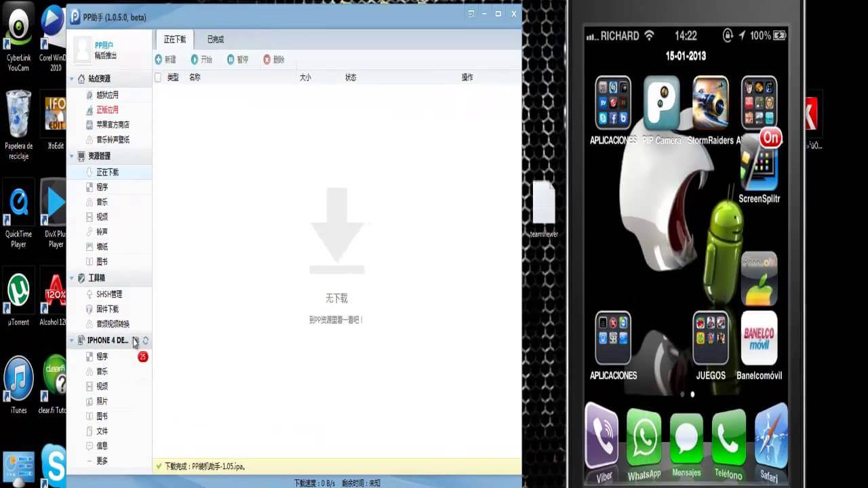Open PIP Camera on the phone screen
Image resolution: width=868 pixels, height=488 pixels.
pos(662,103)
